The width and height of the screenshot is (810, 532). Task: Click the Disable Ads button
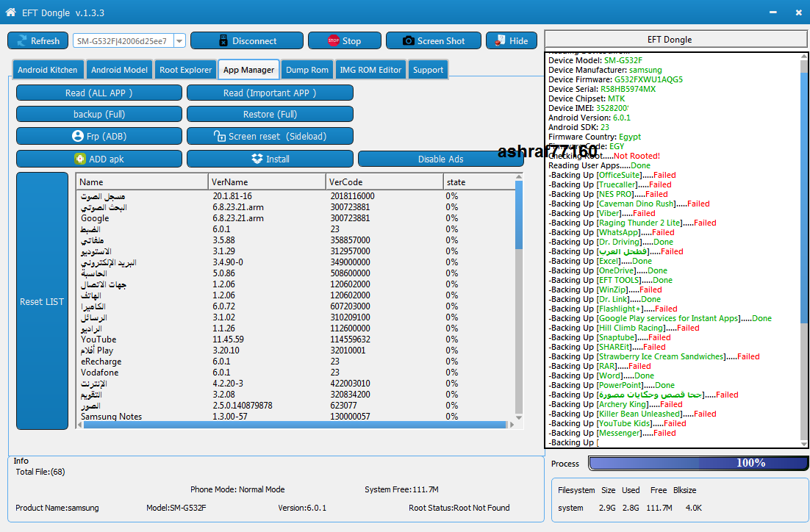click(440, 159)
